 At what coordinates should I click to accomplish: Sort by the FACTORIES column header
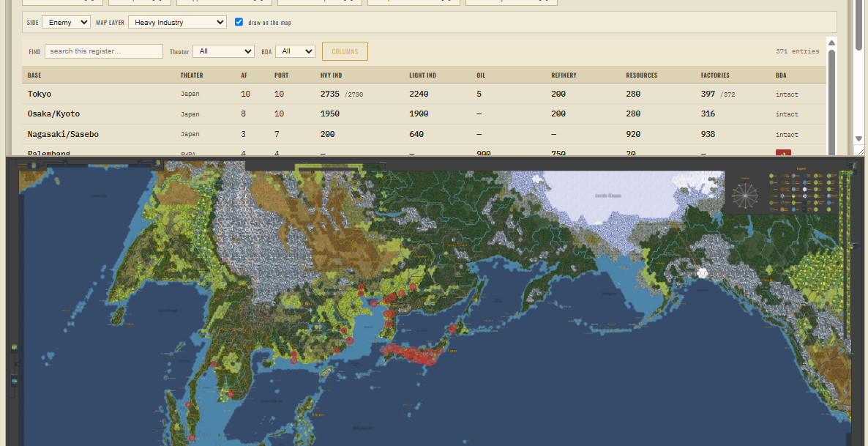pyautogui.click(x=715, y=75)
